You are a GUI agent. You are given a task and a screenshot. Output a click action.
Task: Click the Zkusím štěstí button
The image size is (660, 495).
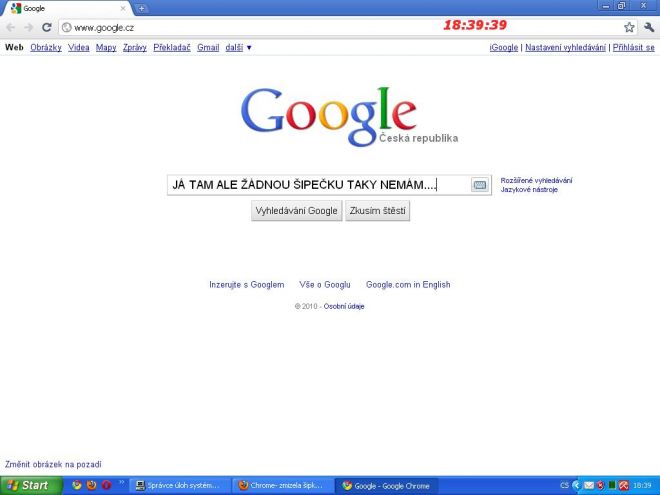pyautogui.click(x=378, y=210)
